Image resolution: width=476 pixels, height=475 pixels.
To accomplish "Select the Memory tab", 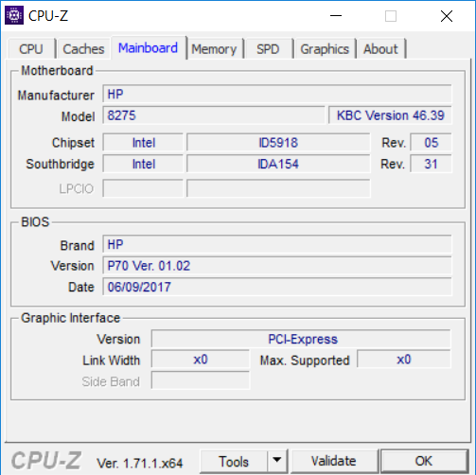I will pyautogui.click(x=214, y=49).
